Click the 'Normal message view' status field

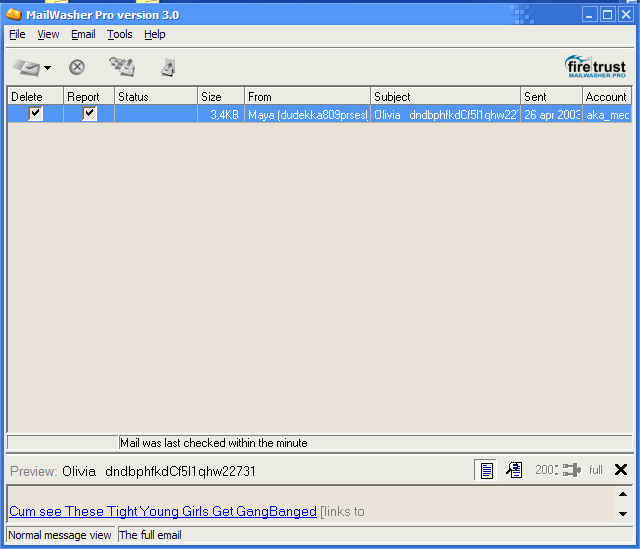(x=60, y=535)
